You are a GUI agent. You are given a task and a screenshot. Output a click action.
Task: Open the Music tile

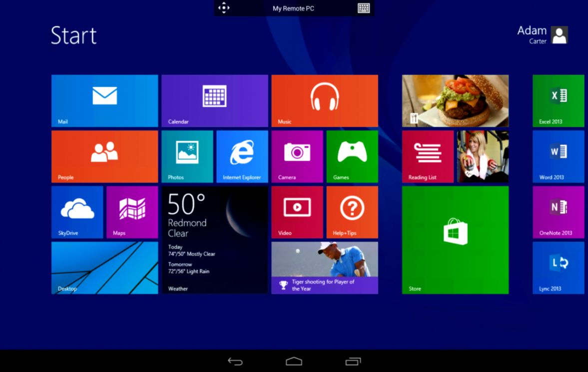pos(324,100)
